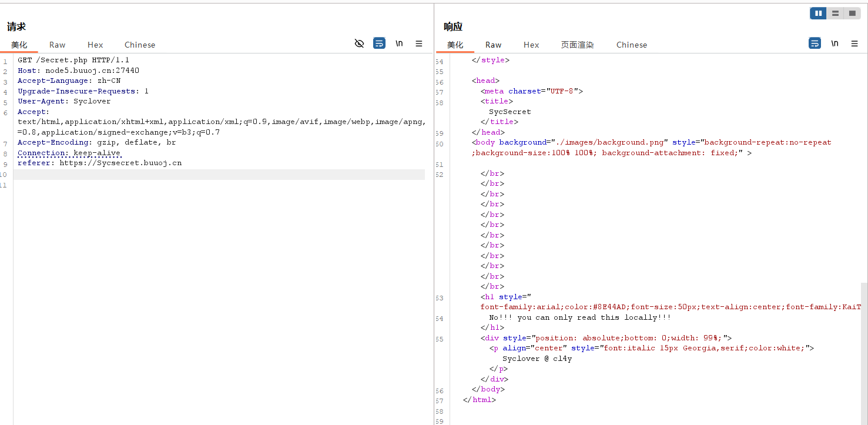Select combined single-pane layout icon
The image size is (868, 425).
[852, 14]
